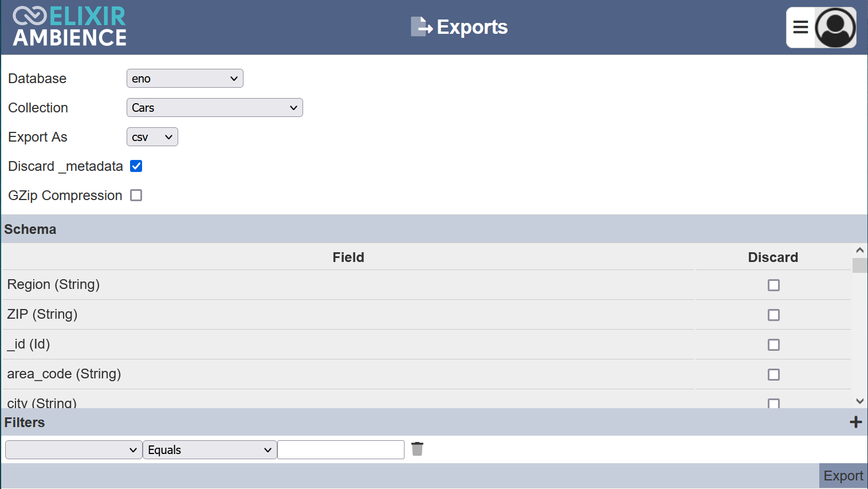Delete the filter using trash icon

click(417, 449)
